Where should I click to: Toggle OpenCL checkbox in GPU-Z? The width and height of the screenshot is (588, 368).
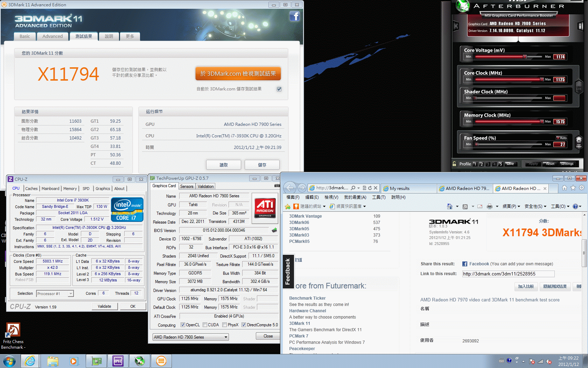pos(183,325)
